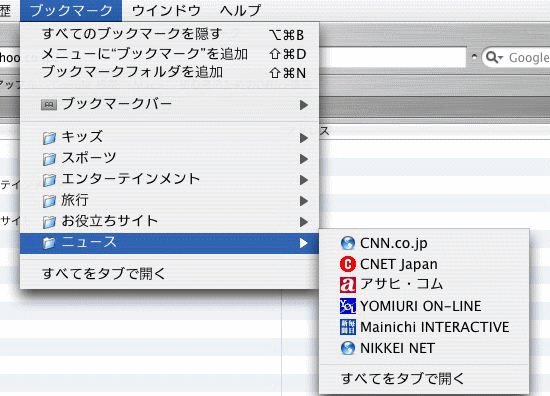Click the CNN.co.jp globe icon
The width and height of the screenshot is (550, 396).
tap(348, 243)
